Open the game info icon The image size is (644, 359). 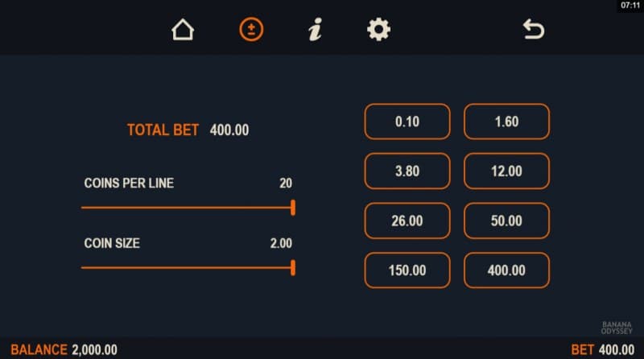(315, 30)
